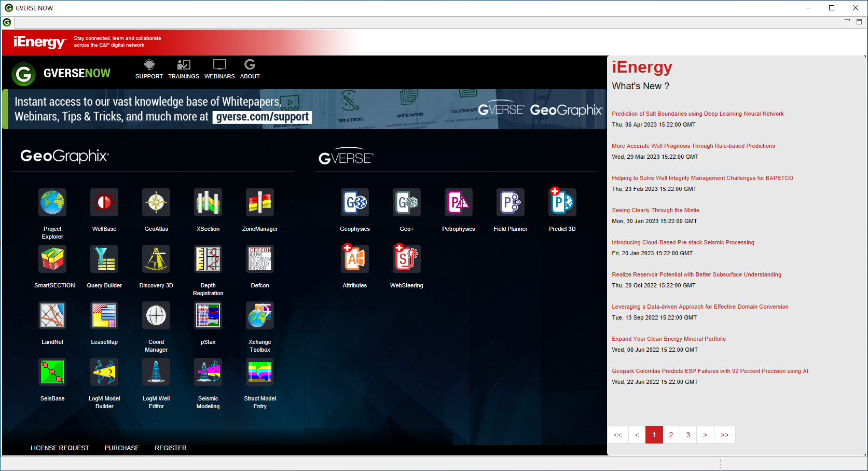The image size is (868, 471).
Task: Open Clean Energy Mineral Portfolio article
Action: pos(669,339)
